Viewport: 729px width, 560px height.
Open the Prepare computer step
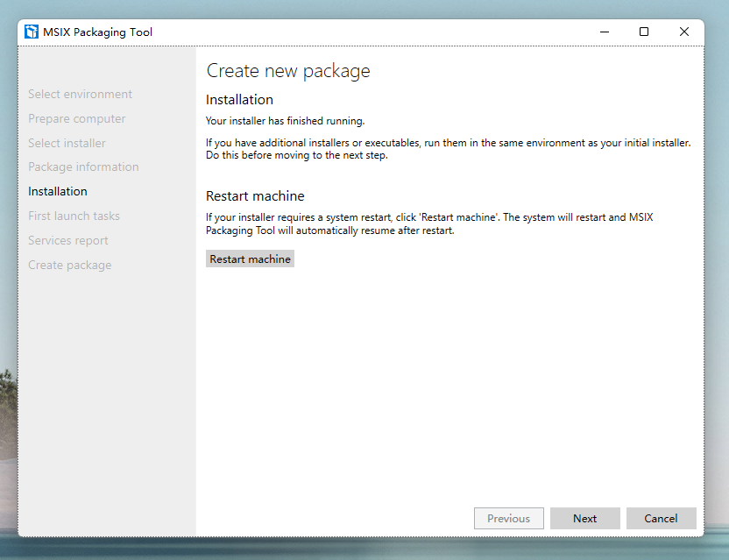[77, 118]
